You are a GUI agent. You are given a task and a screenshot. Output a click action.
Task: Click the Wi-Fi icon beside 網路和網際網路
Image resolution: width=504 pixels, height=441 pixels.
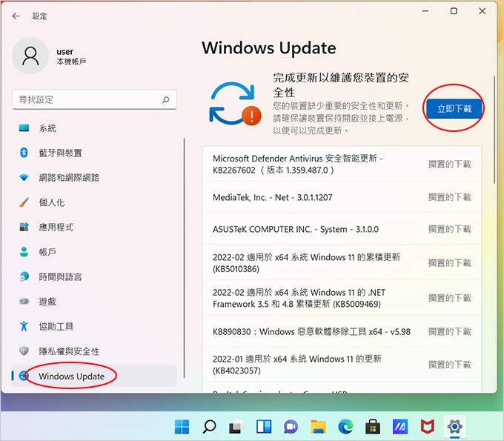point(24,177)
